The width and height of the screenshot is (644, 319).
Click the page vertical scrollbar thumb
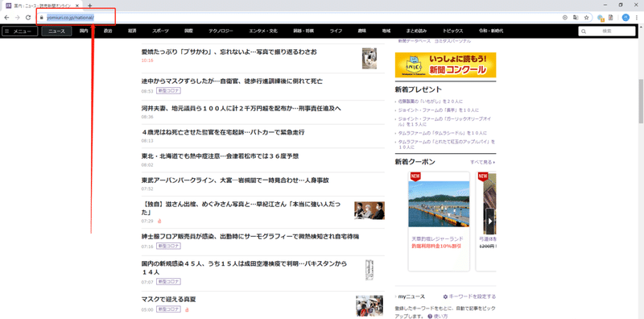641,101
